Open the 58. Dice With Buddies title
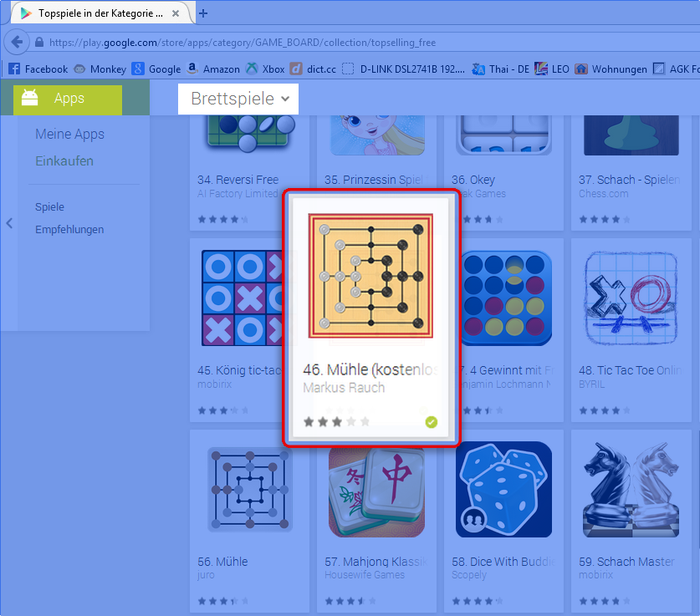 503,562
